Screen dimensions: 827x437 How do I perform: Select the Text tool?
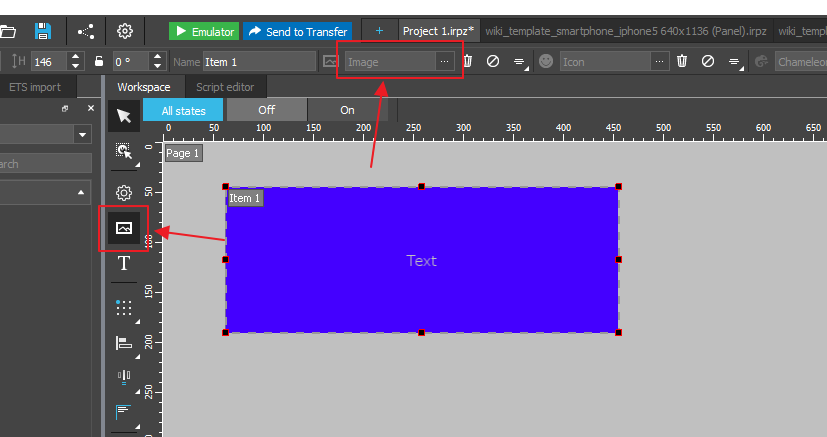click(x=124, y=264)
